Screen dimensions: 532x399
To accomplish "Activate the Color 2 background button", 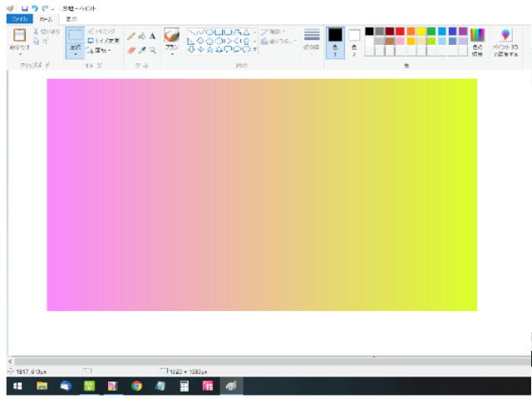I will tap(354, 43).
